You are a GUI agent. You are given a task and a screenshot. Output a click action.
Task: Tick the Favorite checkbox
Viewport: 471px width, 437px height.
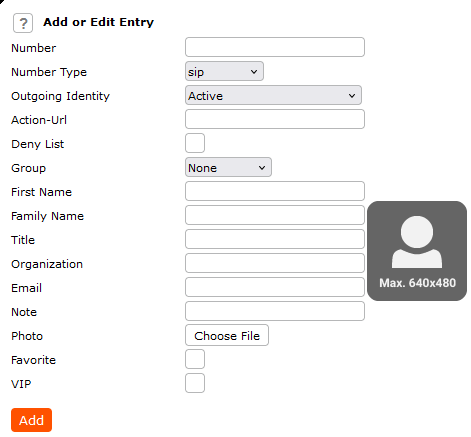tap(195, 359)
